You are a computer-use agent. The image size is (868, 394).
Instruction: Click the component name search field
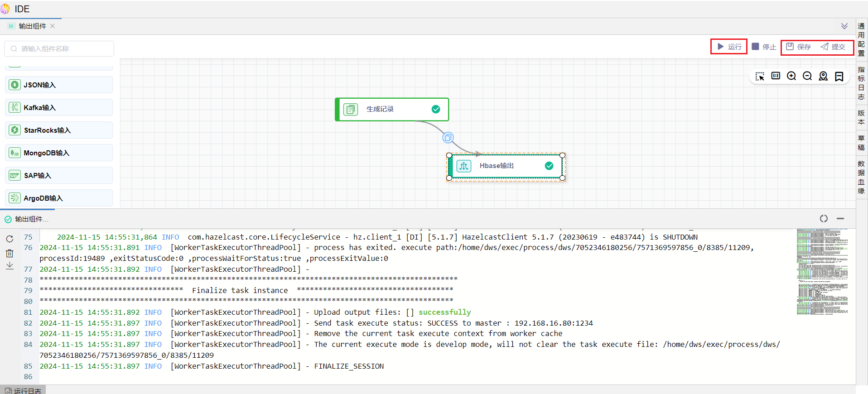pyautogui.click(x=59, y=49)
